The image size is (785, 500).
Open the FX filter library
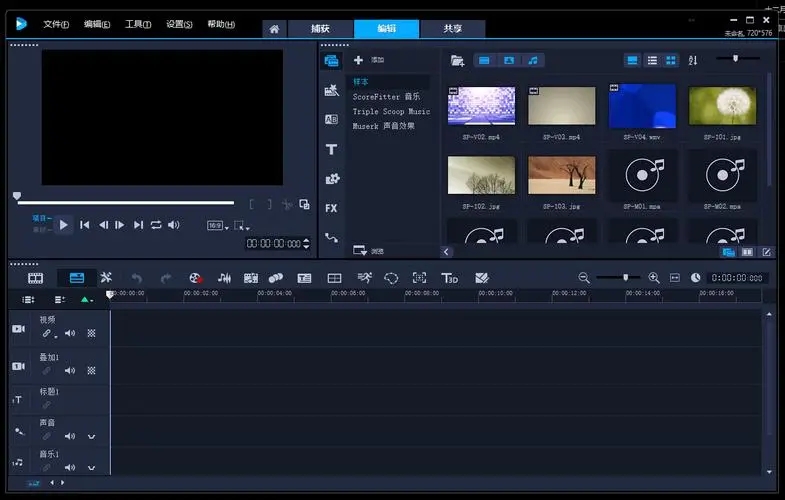[331, 208]
